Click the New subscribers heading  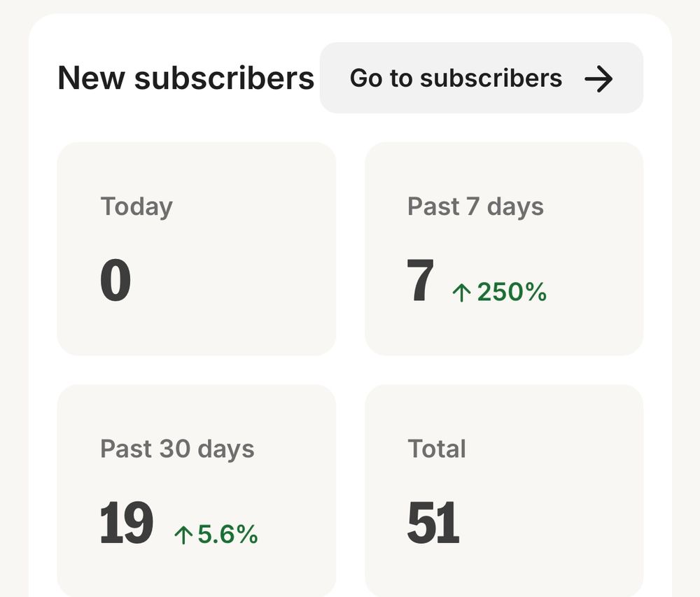(186, 78)
